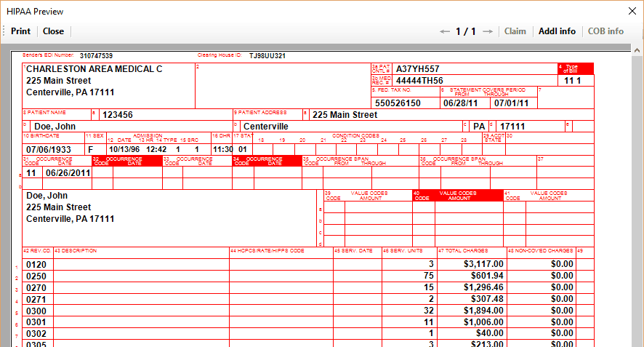Click the 1 / 1 page indicator

[466, 31]
